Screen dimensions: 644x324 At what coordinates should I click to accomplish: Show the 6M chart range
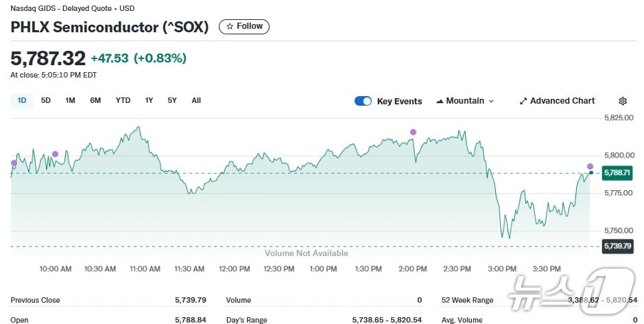(x=95, y=101)
